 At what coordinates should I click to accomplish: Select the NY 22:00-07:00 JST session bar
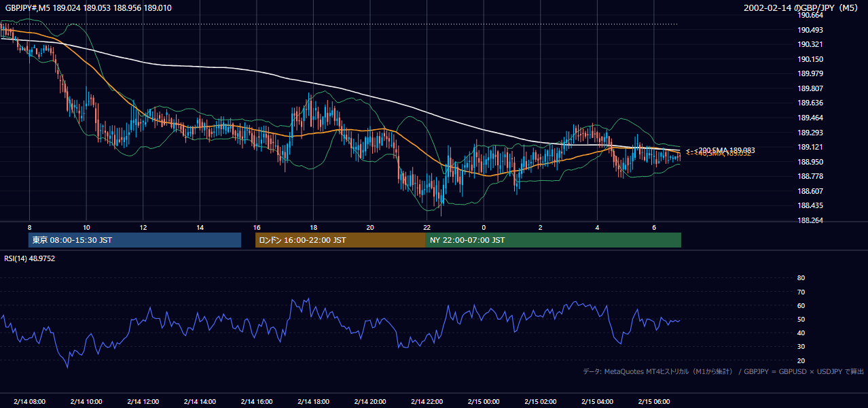[554, 240]
